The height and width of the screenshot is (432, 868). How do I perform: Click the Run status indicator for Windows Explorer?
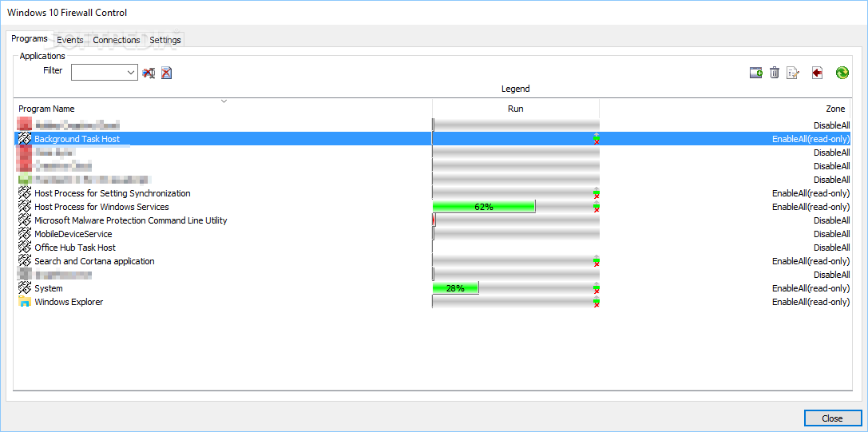point(597,302)
